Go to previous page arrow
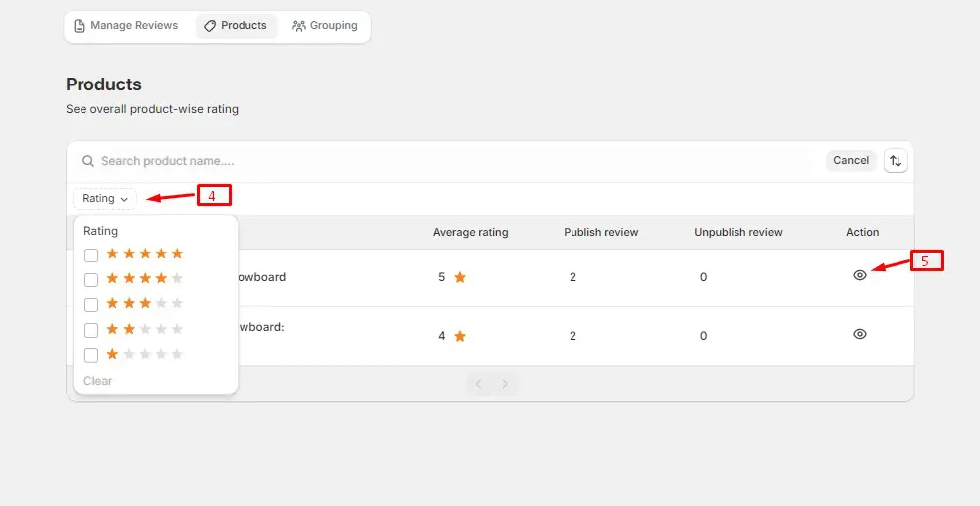The height and width of the screenshot is (506, 980). 478,384
